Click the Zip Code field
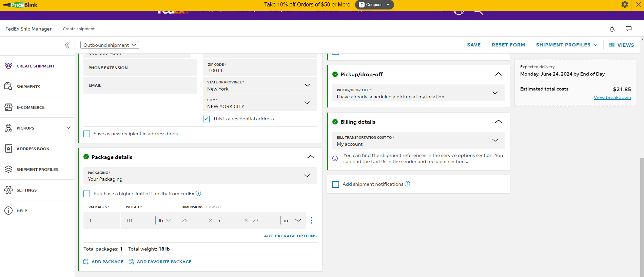This screenshot has width=644, height=277. [x=260, y=67]
